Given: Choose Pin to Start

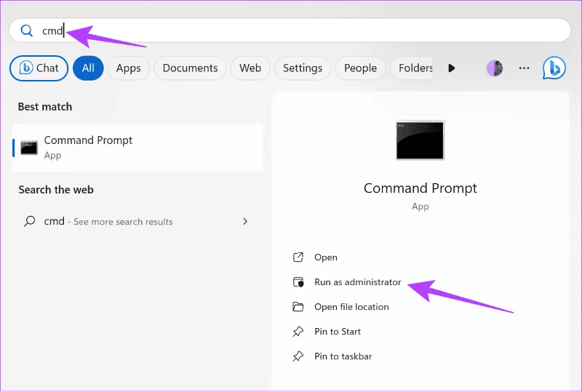Looking at the screenshot, I should pyautogui.click(x=338, y=332).
